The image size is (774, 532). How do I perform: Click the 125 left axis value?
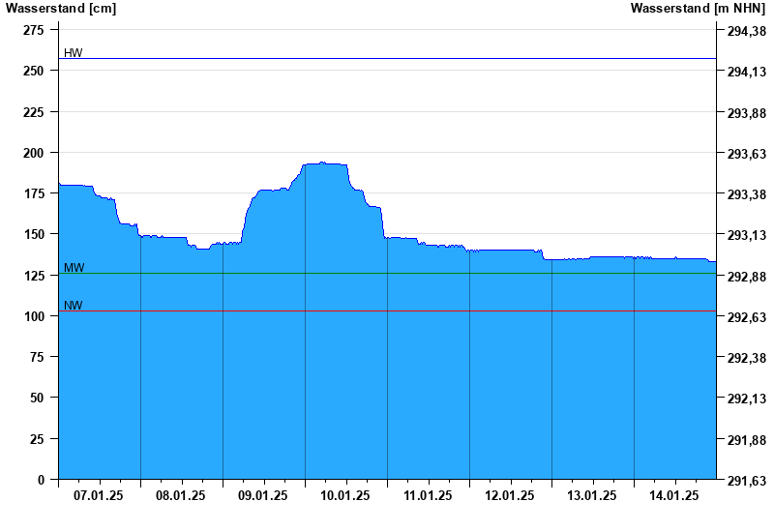tap(34, 276)
